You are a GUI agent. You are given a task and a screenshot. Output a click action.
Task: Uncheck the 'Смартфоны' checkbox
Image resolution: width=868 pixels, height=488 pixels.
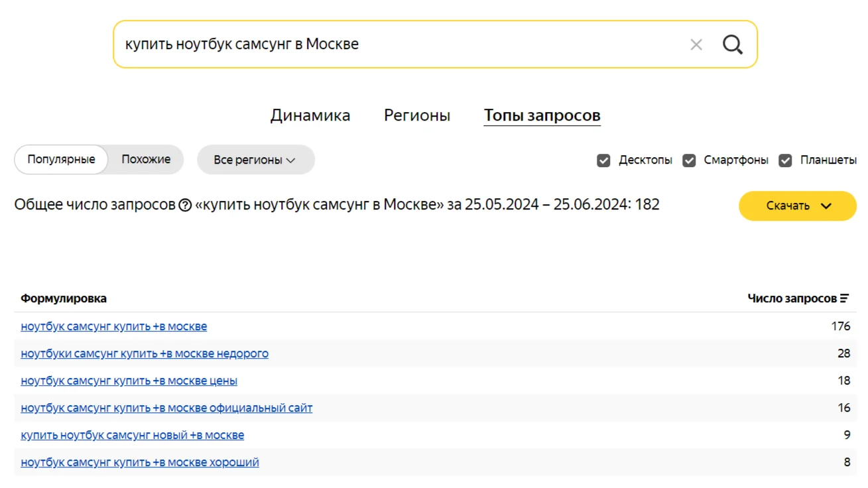(689, 160)
